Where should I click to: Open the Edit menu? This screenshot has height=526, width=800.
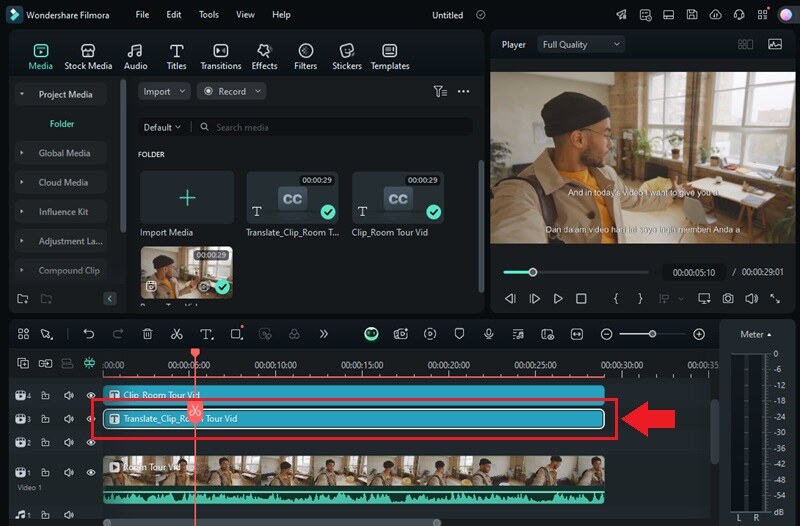tap(173, 15)
